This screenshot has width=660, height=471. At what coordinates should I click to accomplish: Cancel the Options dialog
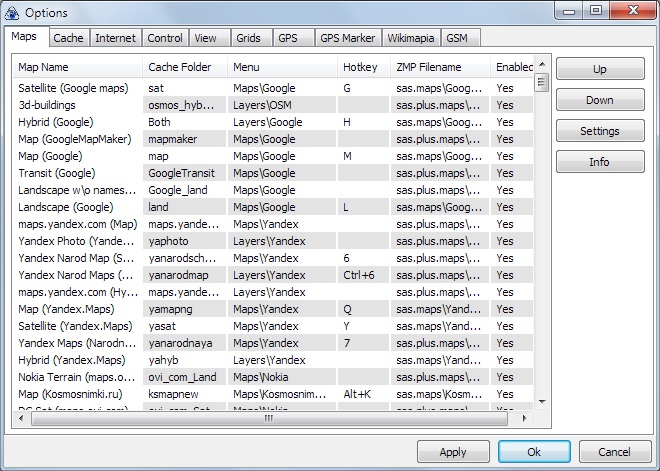615,452
